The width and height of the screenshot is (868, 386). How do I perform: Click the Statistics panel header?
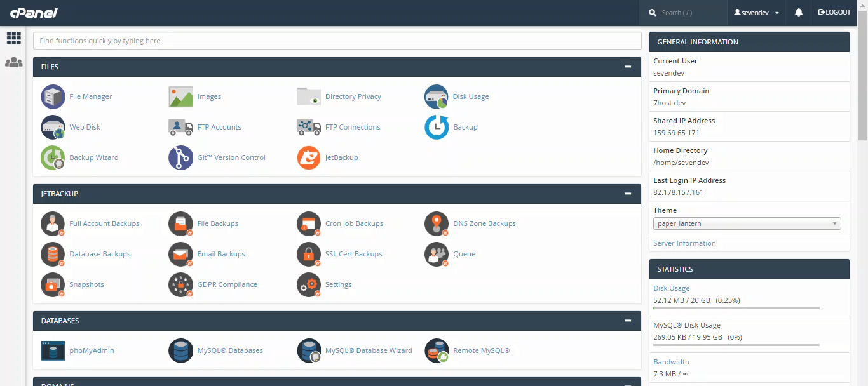click(x=749, y=269)
